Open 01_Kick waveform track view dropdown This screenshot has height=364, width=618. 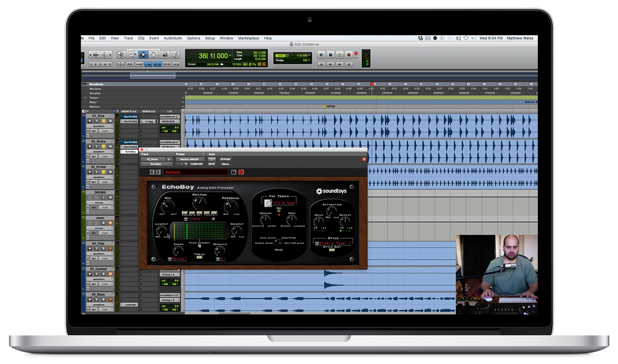[x=99, y=126]
